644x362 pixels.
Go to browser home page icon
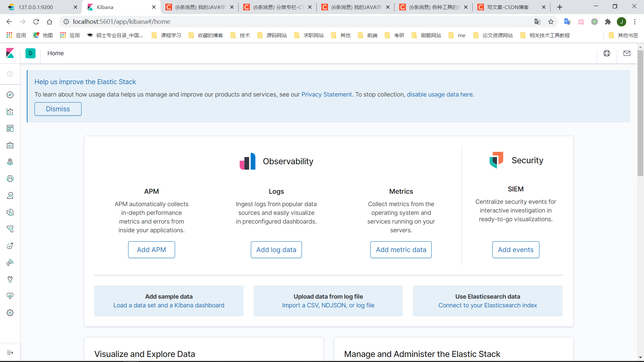[x=49, y=22]
